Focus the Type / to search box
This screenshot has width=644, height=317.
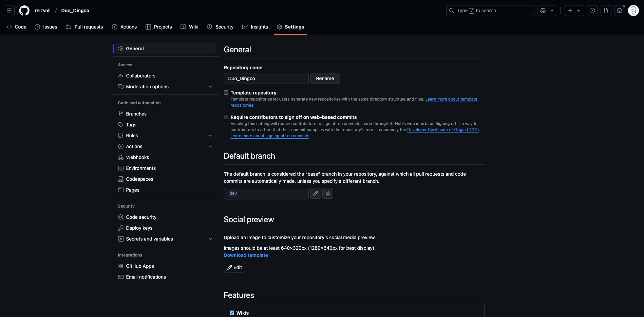coord(490,11)
